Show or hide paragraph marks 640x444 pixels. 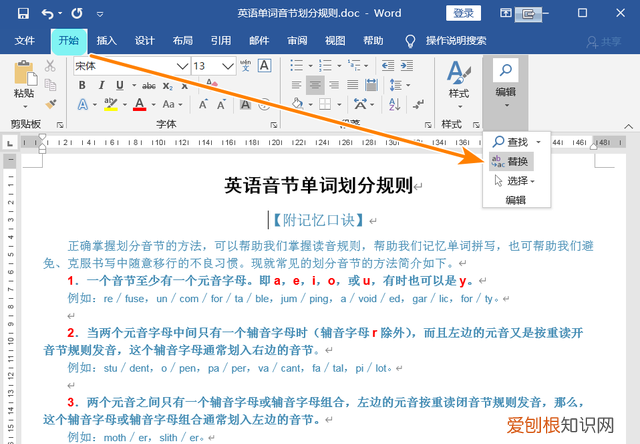pyautogui.click(x=418, y=104)
